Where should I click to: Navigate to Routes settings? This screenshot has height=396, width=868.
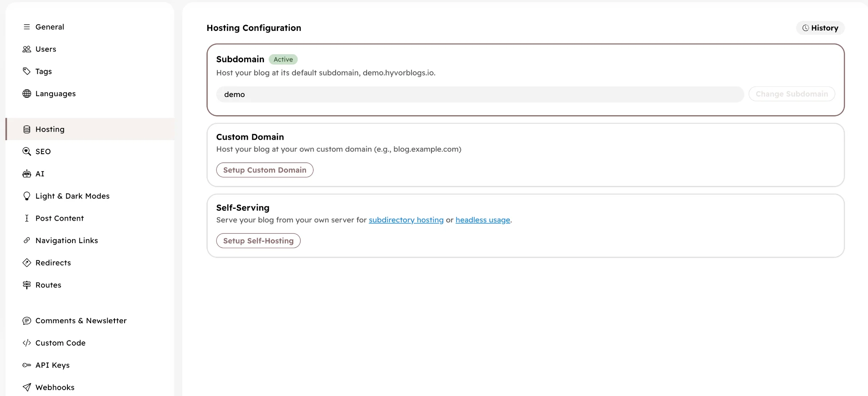click(x=48, y=285)
